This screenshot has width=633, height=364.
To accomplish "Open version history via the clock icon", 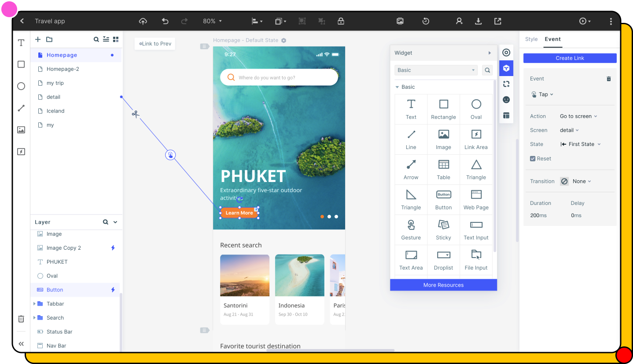I will (425, 21).
